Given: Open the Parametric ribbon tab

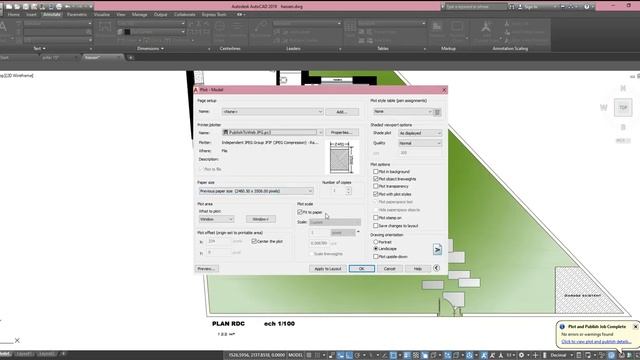Looking at the screenshot, I should pyautogui.click(x=76, y=14).
